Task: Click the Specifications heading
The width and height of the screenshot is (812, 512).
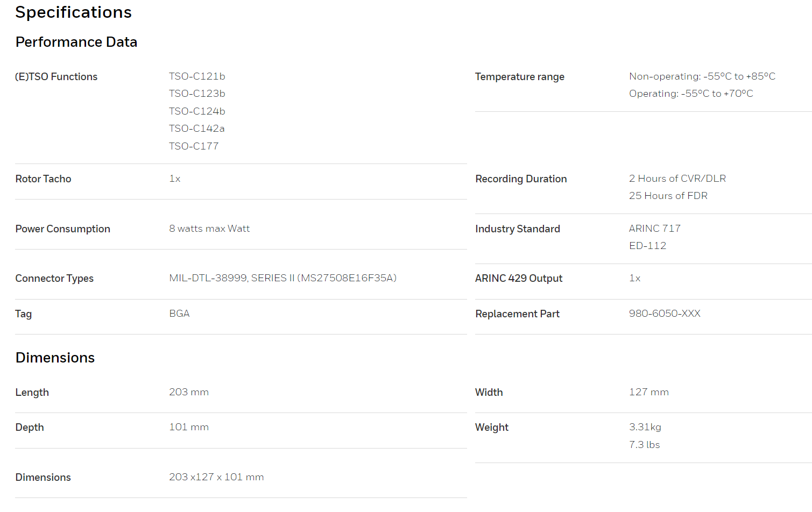Action: (73, 12)
